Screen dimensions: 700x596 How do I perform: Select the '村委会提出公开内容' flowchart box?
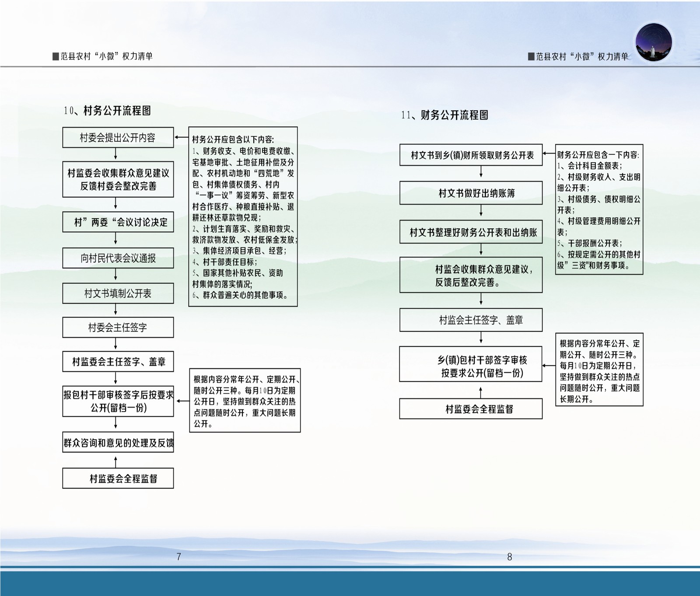[118, 138]
